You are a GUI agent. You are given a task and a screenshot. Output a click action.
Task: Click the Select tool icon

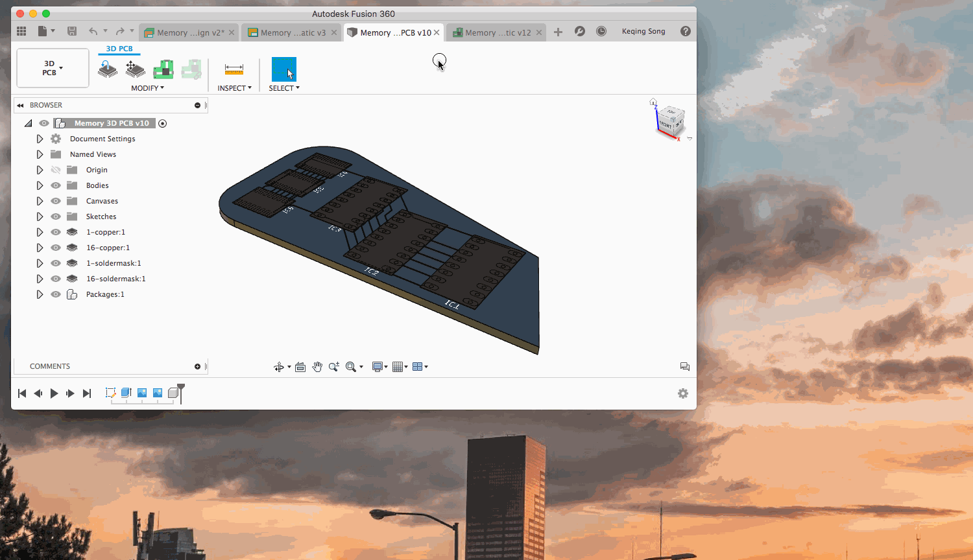[x=283, y=69]
